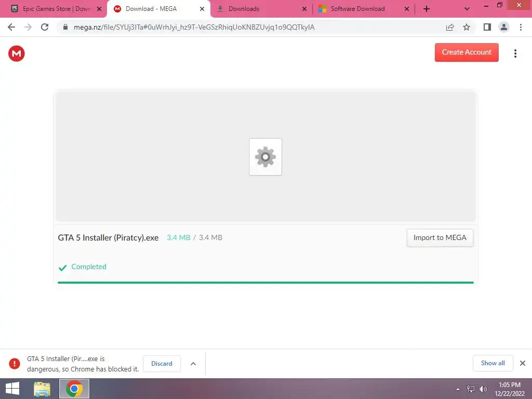The width and height of the screenshot is (532, 399).
Task: Click the red warning icon in downloads bar
Action: [x=14, y=363]
